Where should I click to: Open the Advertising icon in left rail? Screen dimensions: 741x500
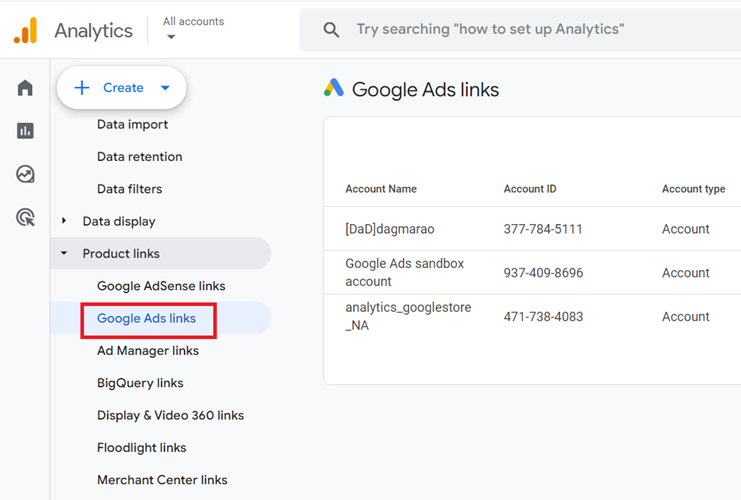tap(25, 217)
